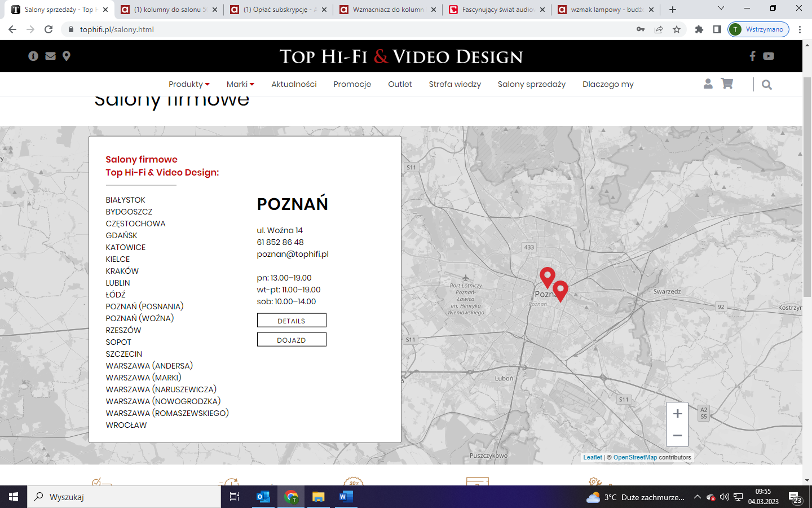Open the envelope contact icon in the header
The width and height of the screenshot is (812, 508).
tap(50, 56)
